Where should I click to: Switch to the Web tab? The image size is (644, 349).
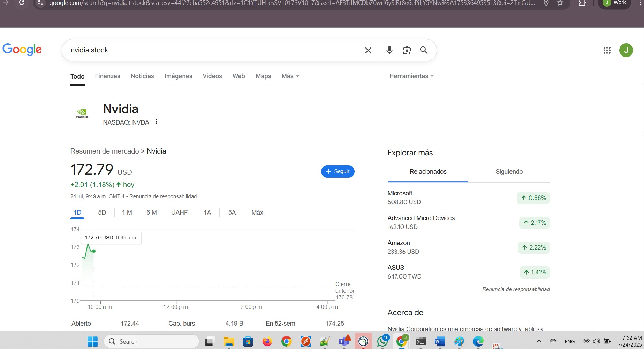coord(239,76)
